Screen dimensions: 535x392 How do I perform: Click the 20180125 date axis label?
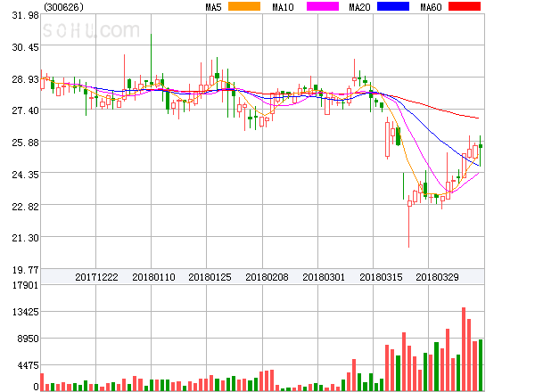pyautogui.click(x=210, y=277)
